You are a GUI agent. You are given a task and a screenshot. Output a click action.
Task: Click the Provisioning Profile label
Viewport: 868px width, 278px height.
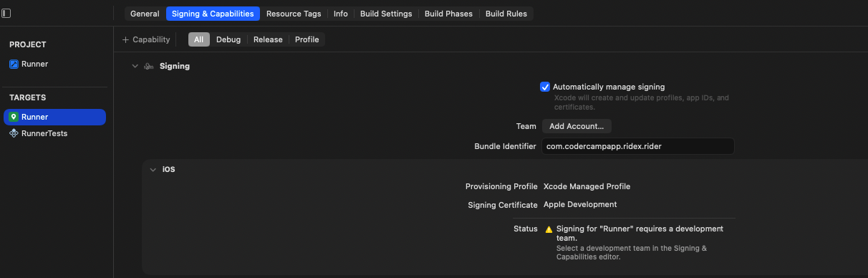pyautogui.click(x=501, y=186)
